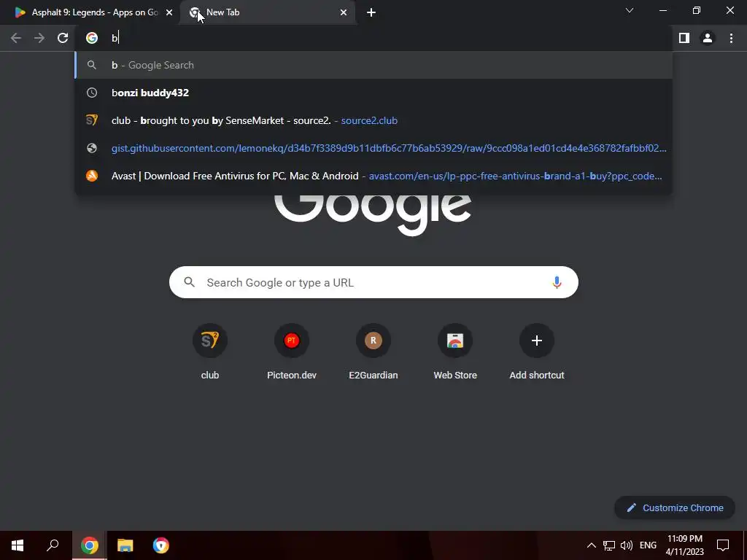
Task: Click the Add shortcut plus tile
Action: [537, 352]
